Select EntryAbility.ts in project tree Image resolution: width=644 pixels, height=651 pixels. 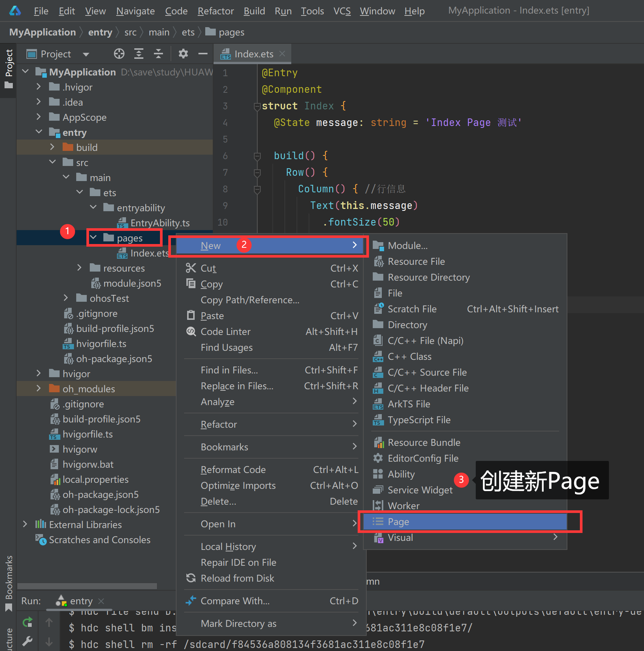tap(160, 223)
